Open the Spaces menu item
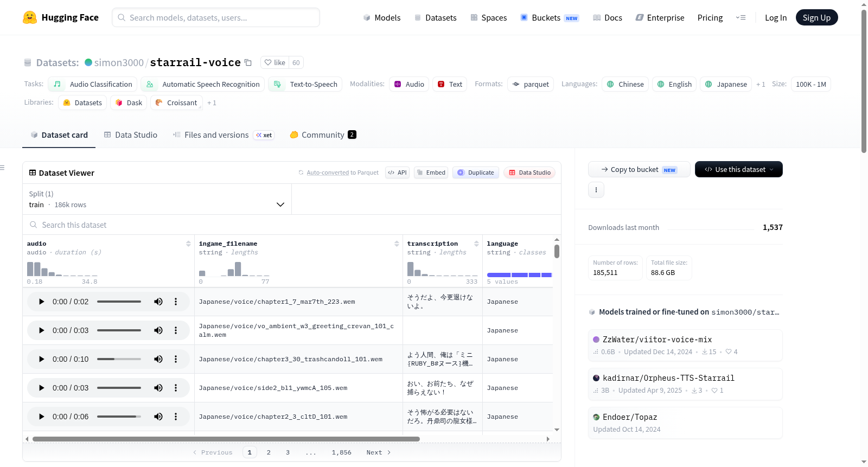 (x=488, y=17)
